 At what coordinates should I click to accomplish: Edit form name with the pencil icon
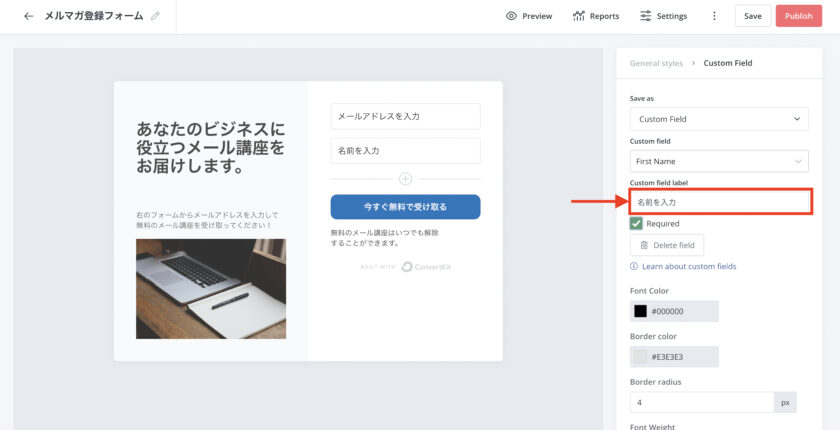pos(155,16)
